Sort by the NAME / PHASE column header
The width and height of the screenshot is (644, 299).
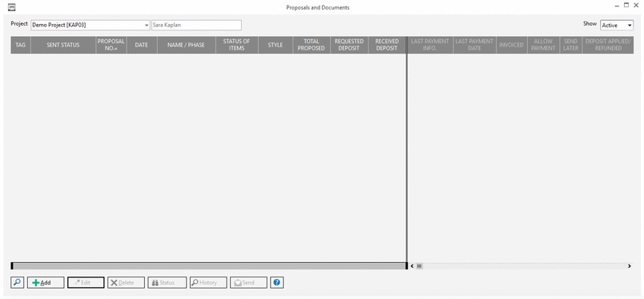[187, 45]
